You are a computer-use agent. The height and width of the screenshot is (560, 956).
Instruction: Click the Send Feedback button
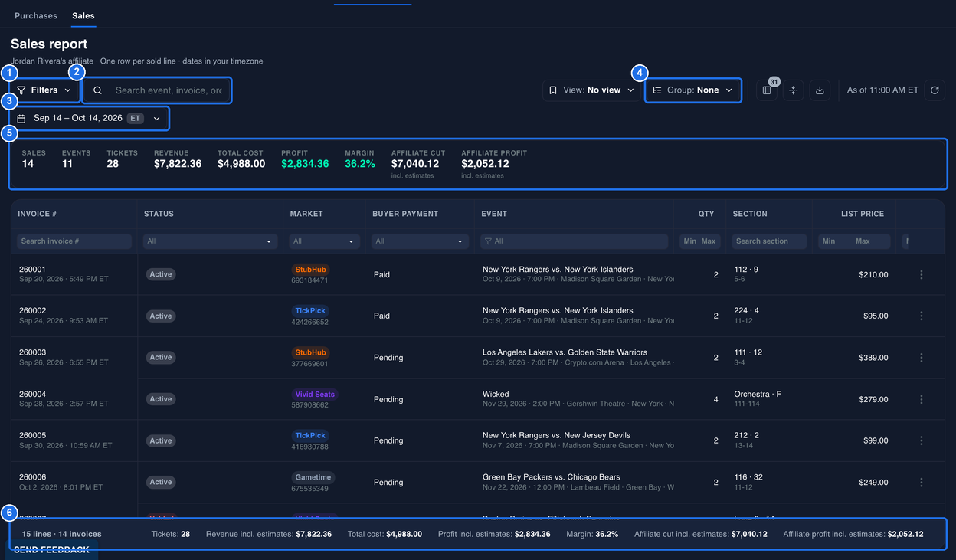(x=52, y=549)
